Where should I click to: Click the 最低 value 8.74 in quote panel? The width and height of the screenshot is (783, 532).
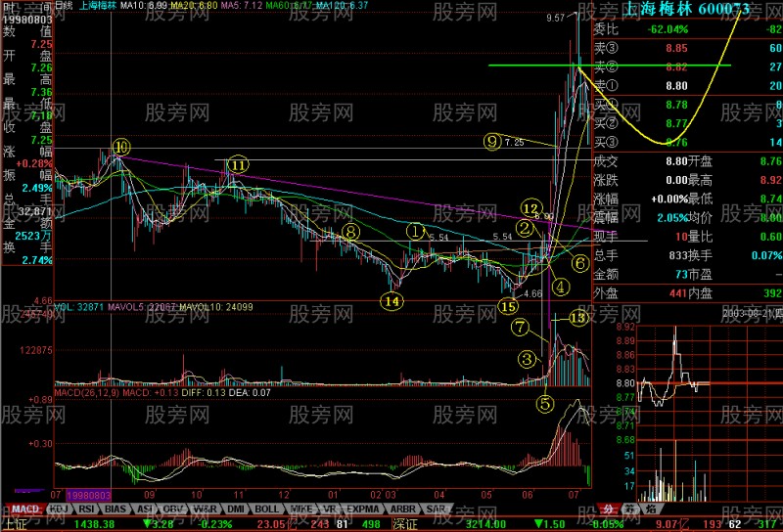(770, 199)
